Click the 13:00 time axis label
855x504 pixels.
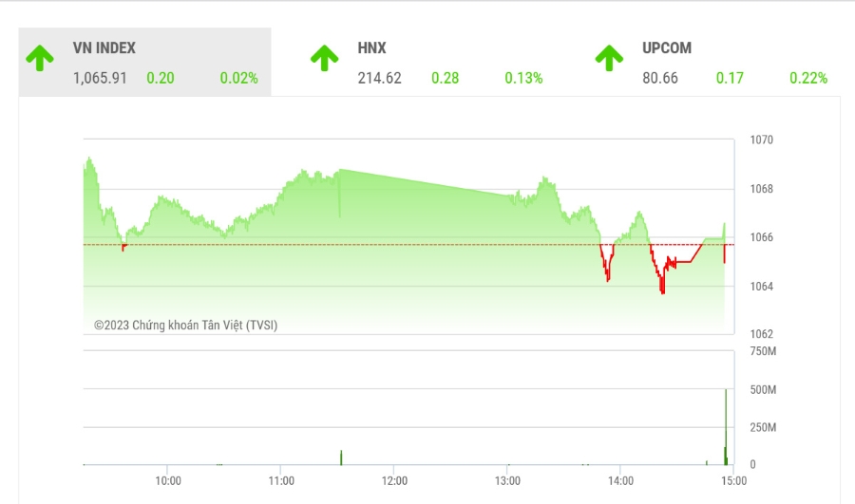tap(507, 480)
